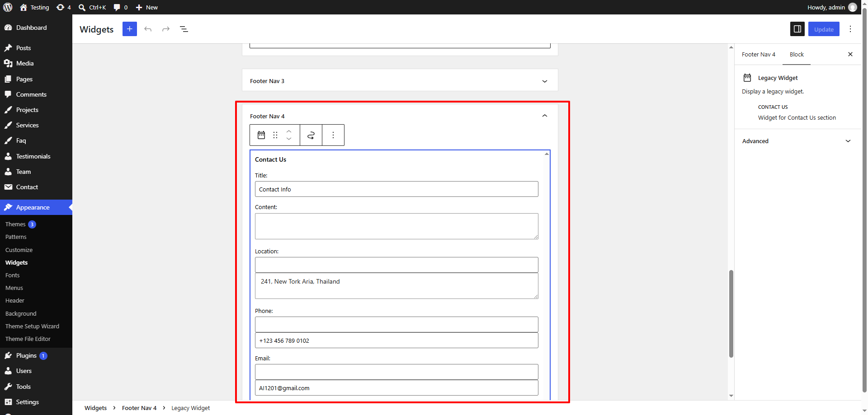Move the block down
This screenshot has height=415, width=868.
pos(289,139)
